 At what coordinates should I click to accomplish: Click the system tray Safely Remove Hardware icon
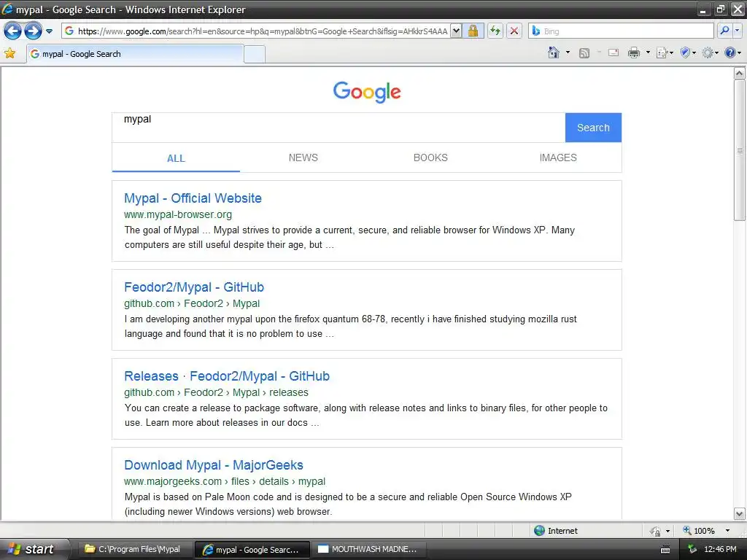pos(692,549)
